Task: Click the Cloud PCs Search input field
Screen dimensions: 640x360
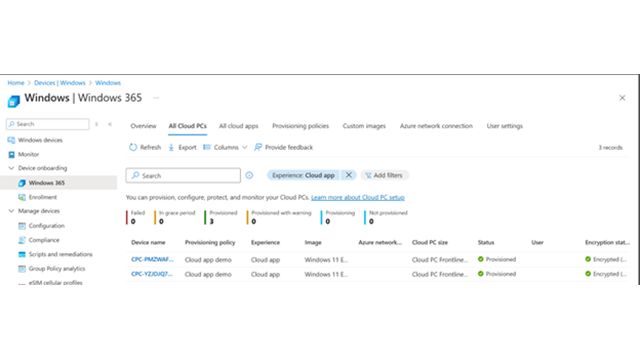Action: coord(183,176)
